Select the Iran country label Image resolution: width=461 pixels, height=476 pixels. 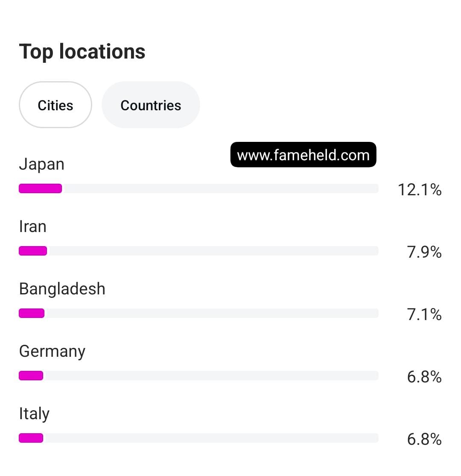coord(33,226)
